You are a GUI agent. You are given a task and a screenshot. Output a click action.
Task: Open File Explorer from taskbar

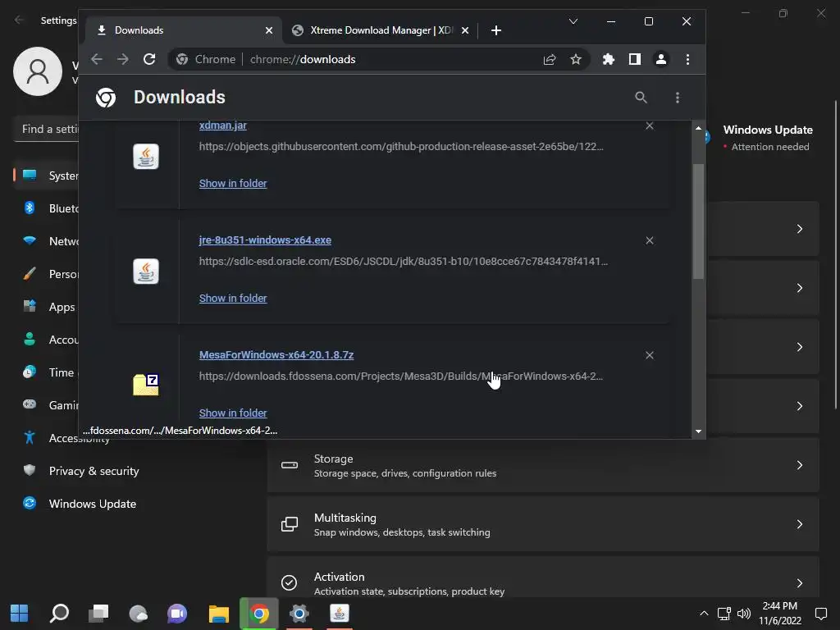(x=218, y=614)
